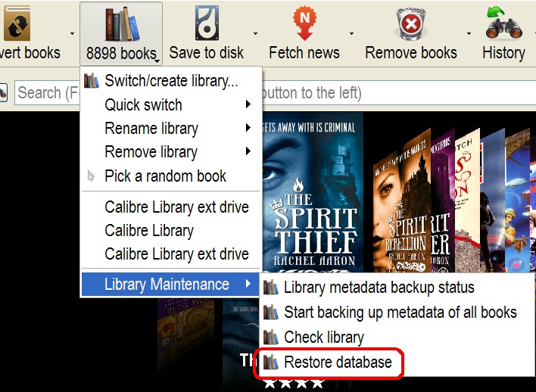Image resolution: width=536 pixels, height=392 pixels.
Task: Click the icon beside Start backing up metadata
Action: [x=271, y=313]
